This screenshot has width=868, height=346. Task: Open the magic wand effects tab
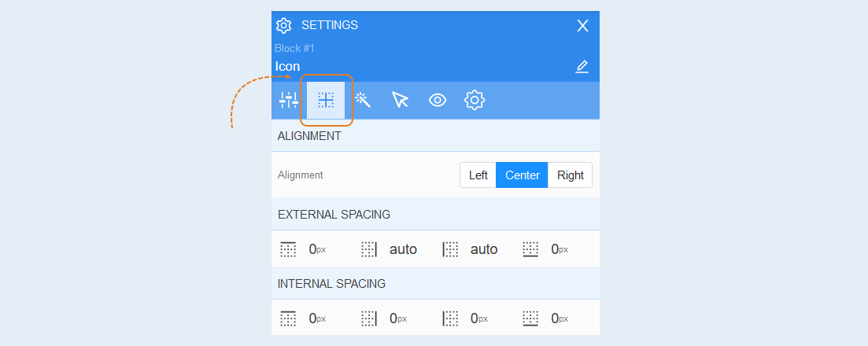tap(363, 100)
